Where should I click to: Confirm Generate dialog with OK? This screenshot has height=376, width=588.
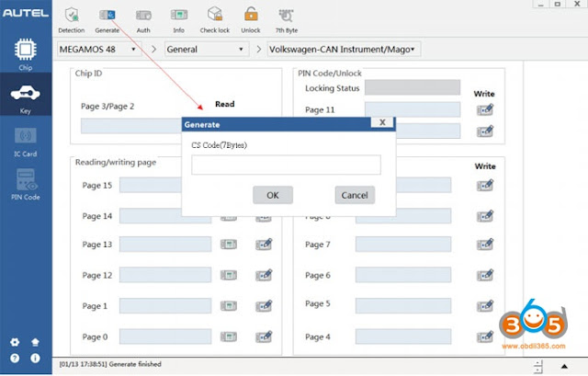(273, 195)
